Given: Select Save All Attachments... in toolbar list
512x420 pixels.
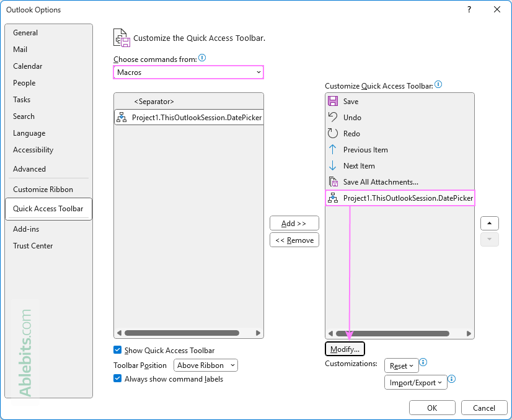Looking at the screenshot, I should pos(381,182).
